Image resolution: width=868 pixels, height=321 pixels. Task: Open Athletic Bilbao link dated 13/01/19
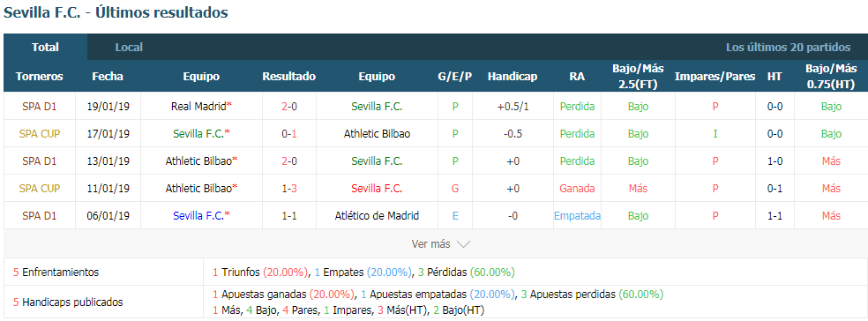click(198, 161)
